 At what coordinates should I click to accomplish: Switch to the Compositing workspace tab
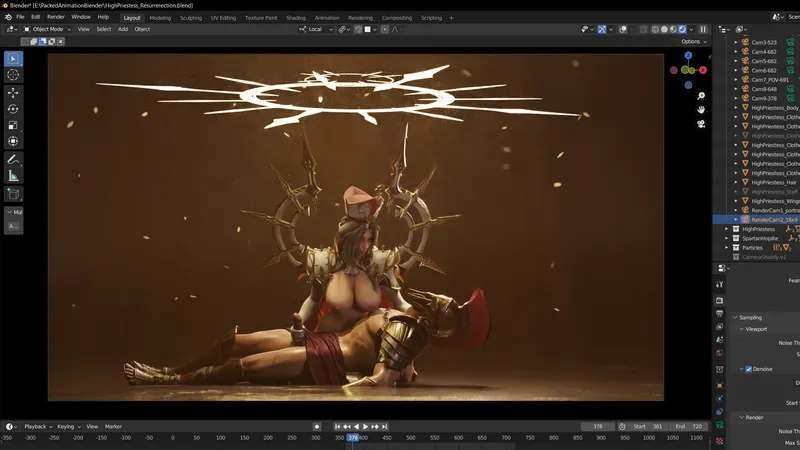(x=397, y=18)
